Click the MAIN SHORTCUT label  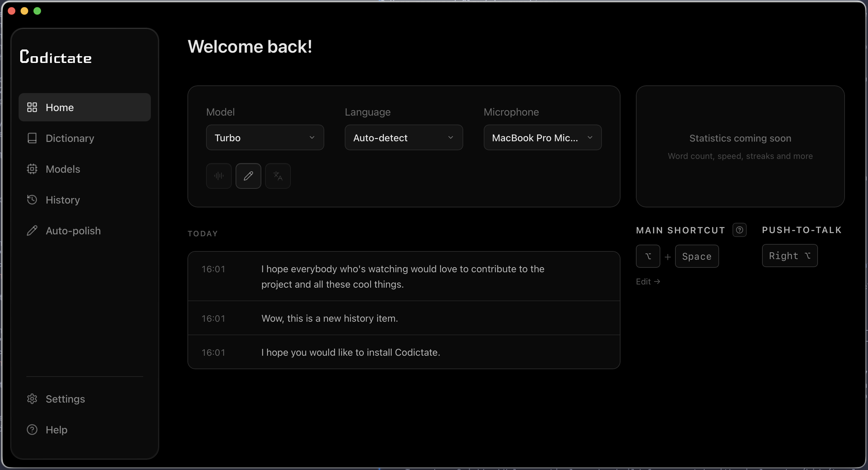click(680, 231)
